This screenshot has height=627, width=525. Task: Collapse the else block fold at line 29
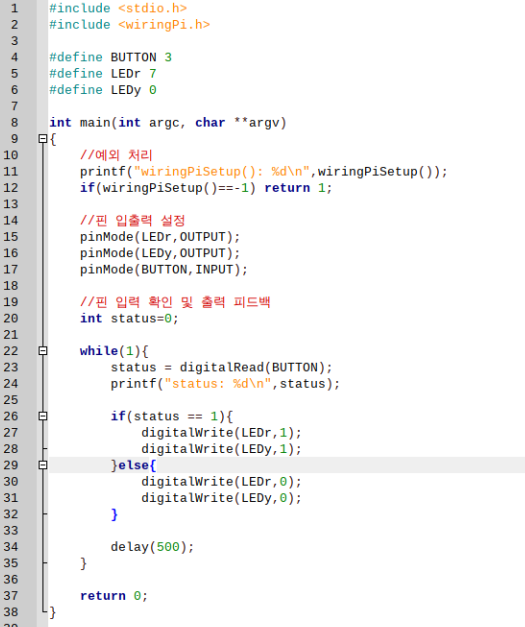pos(43,465)
